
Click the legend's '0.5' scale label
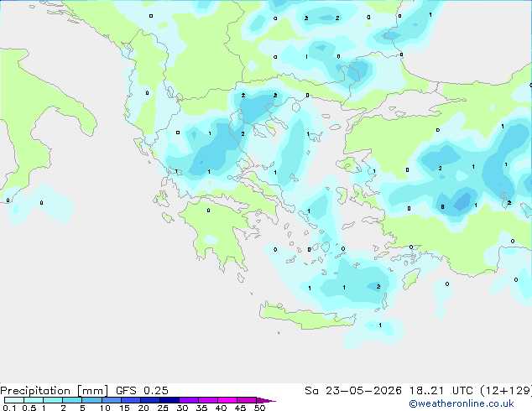29,408
